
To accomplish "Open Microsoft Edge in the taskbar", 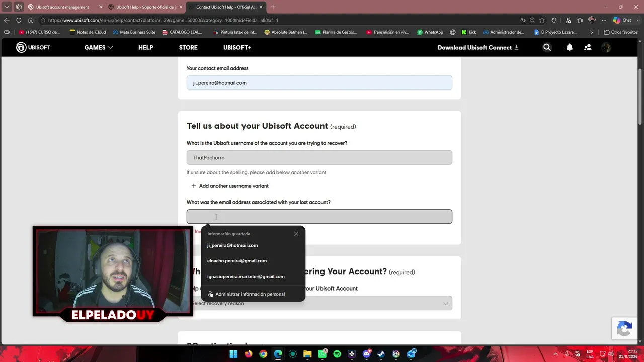I will (278, 354).
